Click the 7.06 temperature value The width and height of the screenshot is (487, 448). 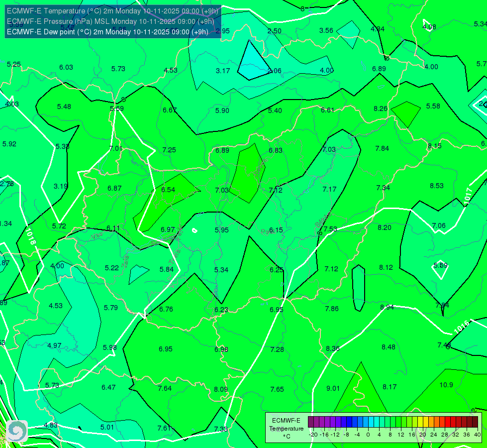439,225
